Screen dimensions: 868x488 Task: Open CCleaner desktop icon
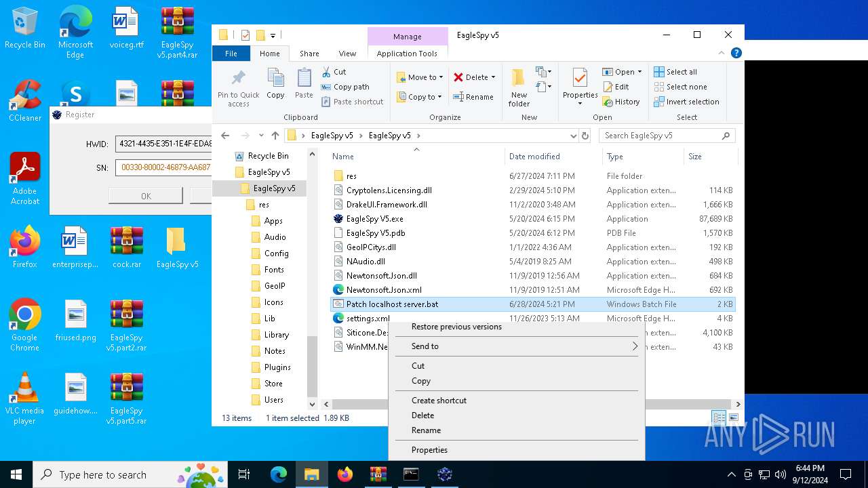pos(25,100)
